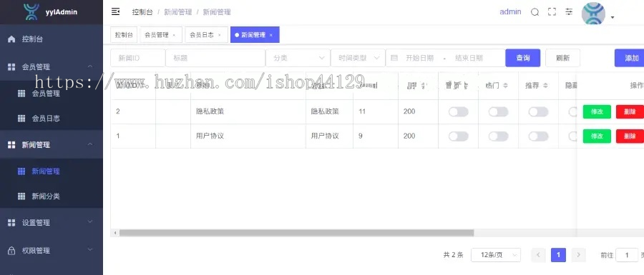Switch to the 会员管理 page tab
This screenshot has width=644, height=275.
[161, 35]
